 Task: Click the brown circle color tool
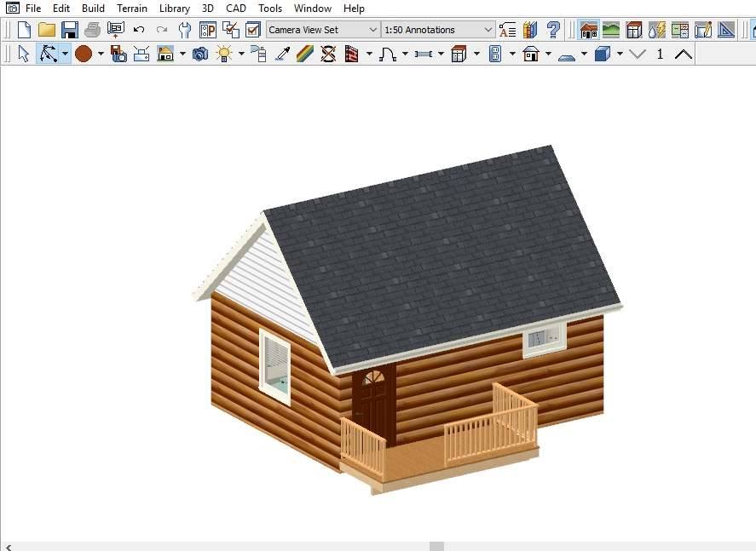click(84, 54)
